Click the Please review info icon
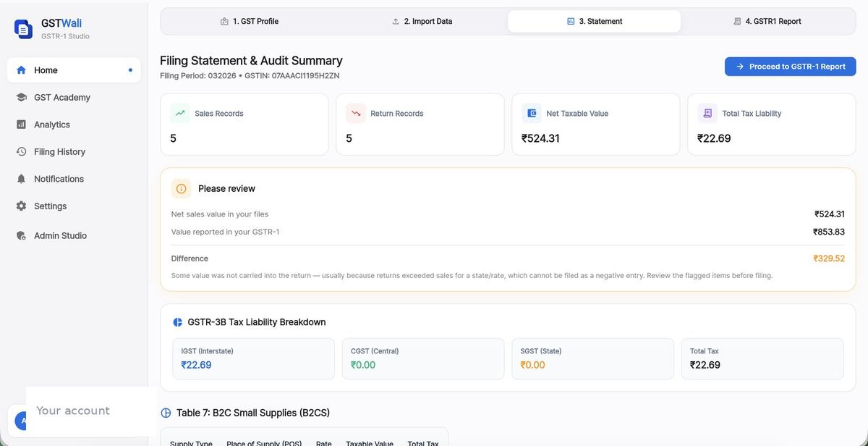The height and width of the screenshot is (446, 868). point(182,188)
